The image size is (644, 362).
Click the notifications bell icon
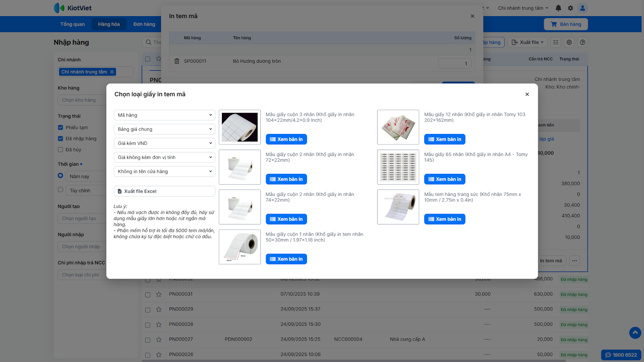[x=558, y=8]
